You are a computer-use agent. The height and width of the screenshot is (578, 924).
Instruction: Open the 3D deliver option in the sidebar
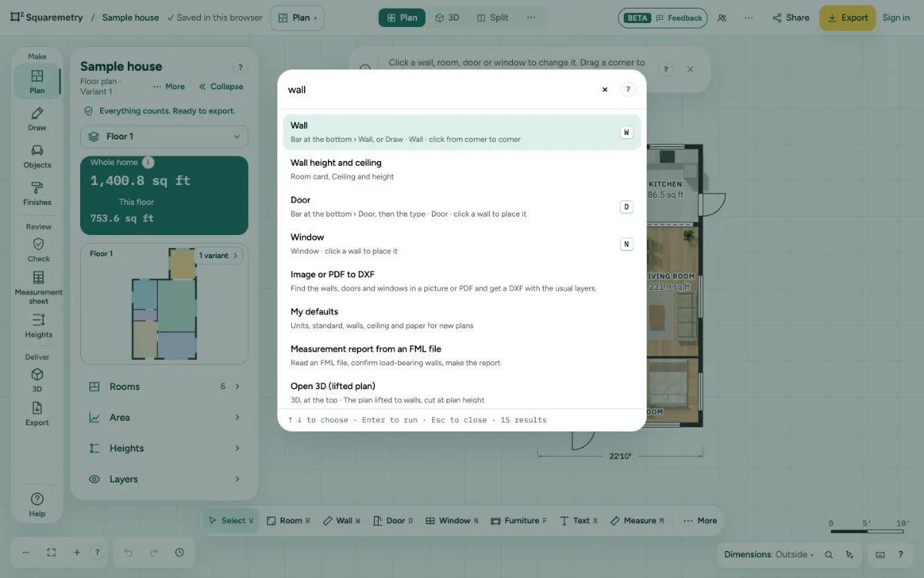[x=37, y=381]
